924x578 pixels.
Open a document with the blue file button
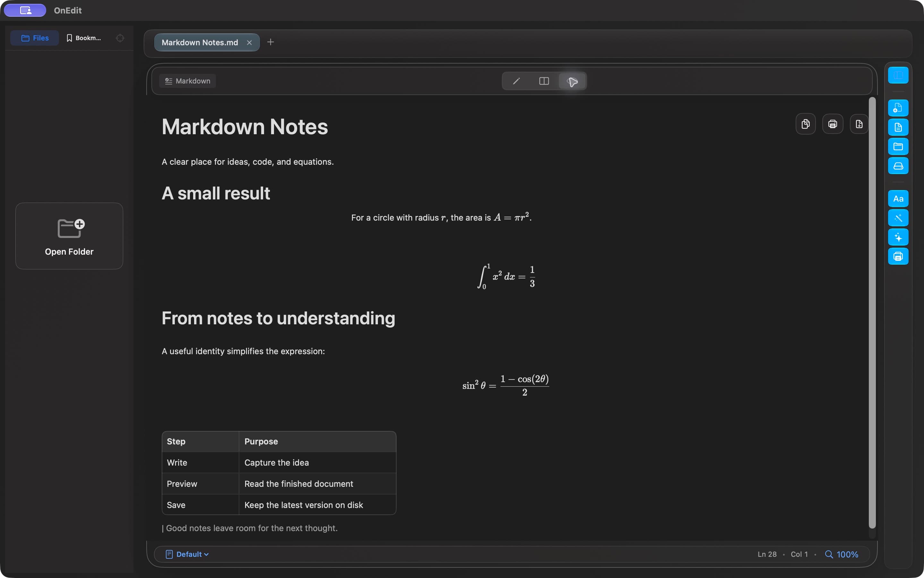pyautogui.click(x=898, y=127)
